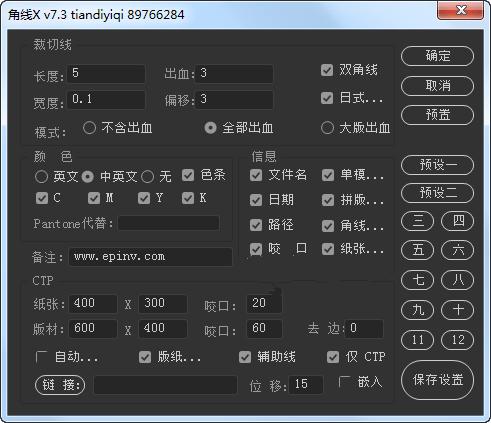The image size is (491, 423).
Task: Toggle the 文件名 info checkbox
Action: pos(256,175)
